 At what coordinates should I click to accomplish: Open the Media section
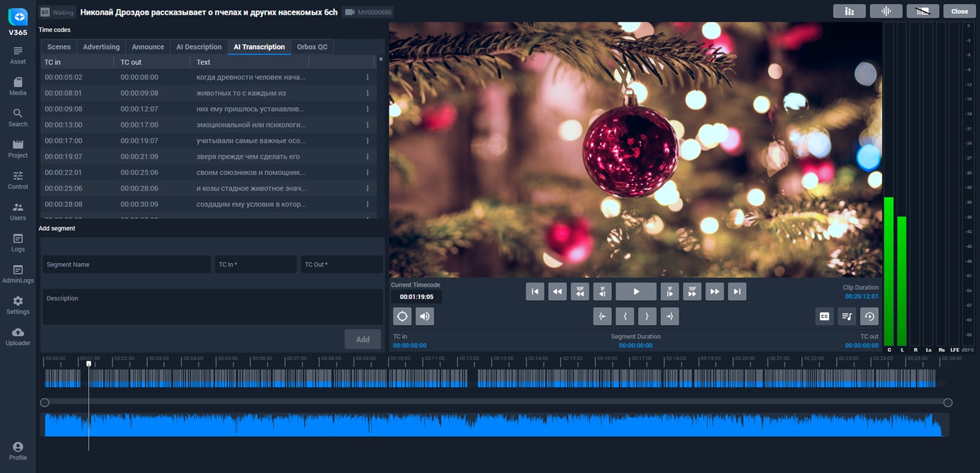coord(18,87)
